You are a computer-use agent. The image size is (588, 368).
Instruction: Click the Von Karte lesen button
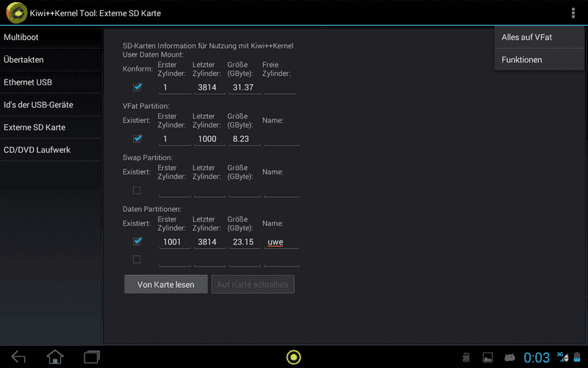point(166,284)
